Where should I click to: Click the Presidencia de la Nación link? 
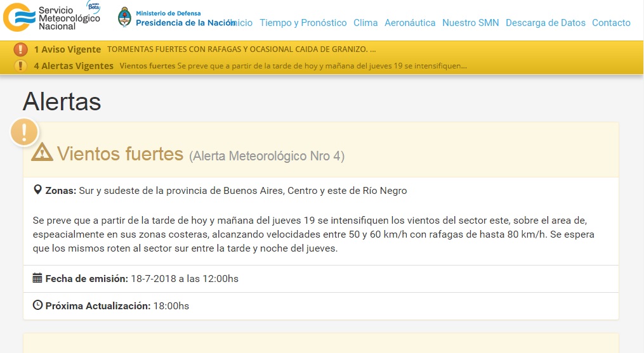185,22
